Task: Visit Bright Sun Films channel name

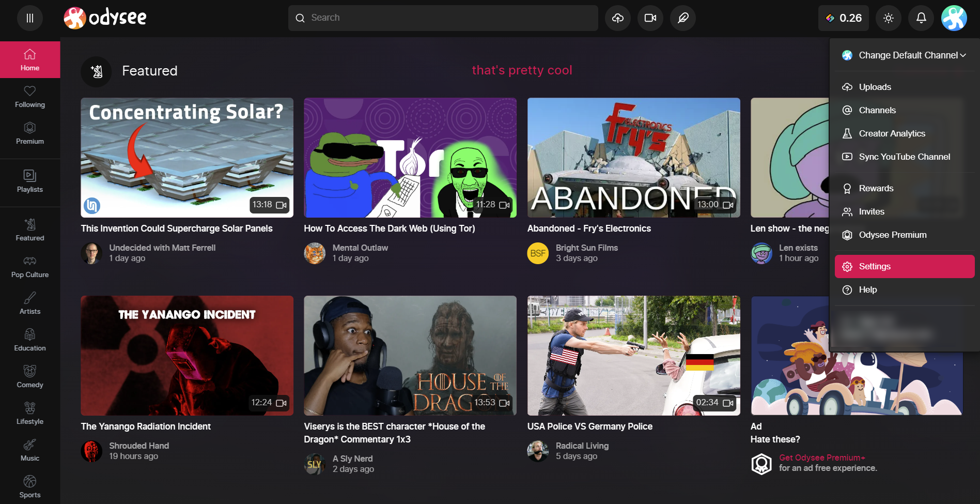Action: [x=586, y=248]
